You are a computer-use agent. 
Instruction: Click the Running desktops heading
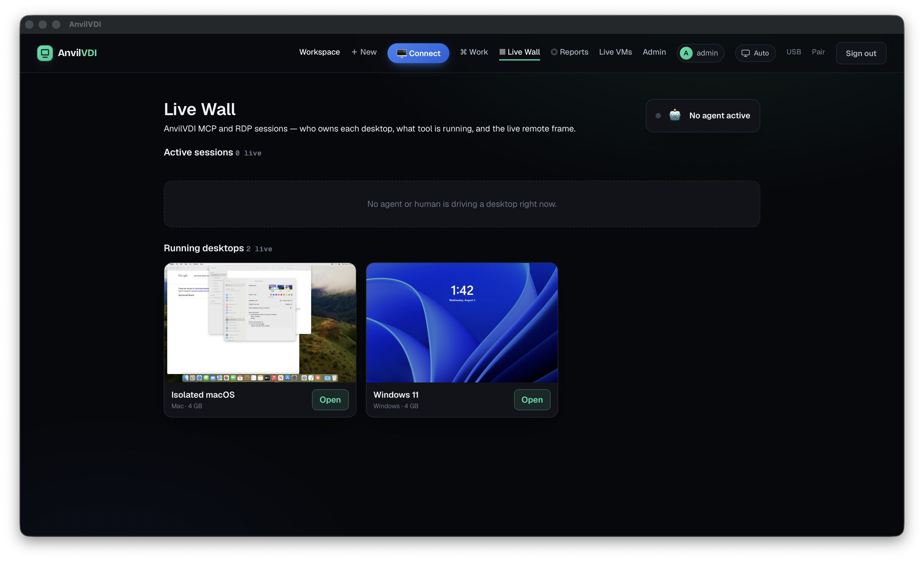point(204,248)
